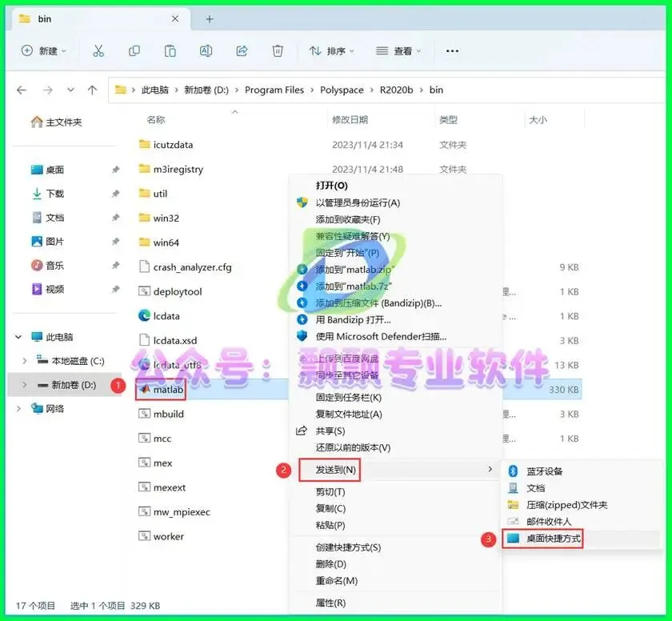Go up one folder level arrow
672x621 pixels.
tap(92, 90)
